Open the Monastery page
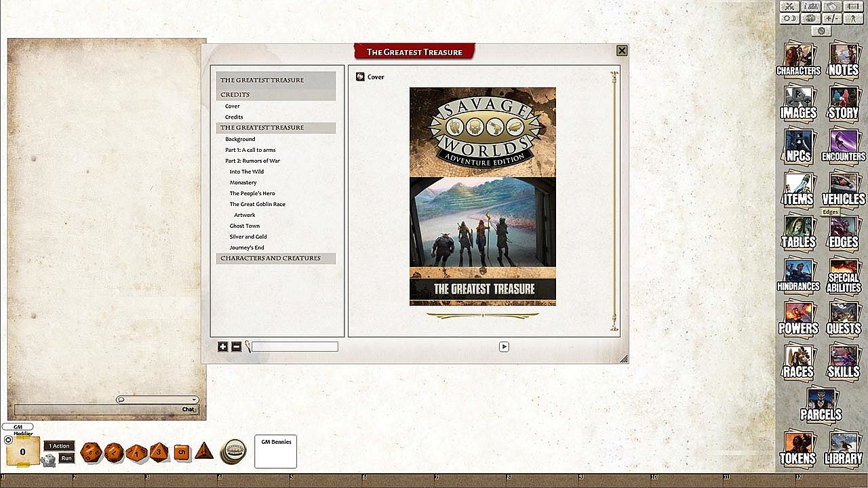The height and width of the screenshot is (488, 868). [243, 182]
